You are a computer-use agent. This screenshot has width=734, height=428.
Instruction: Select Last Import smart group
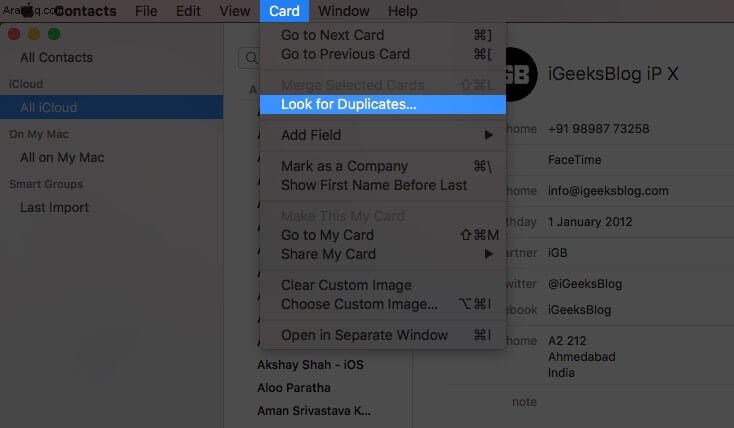(54, 207)
